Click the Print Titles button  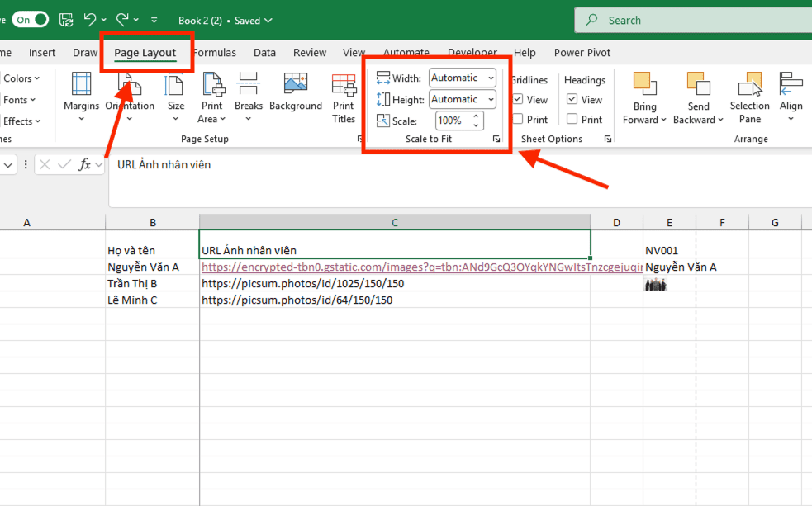pyautogui.click(x=344, y=97)
